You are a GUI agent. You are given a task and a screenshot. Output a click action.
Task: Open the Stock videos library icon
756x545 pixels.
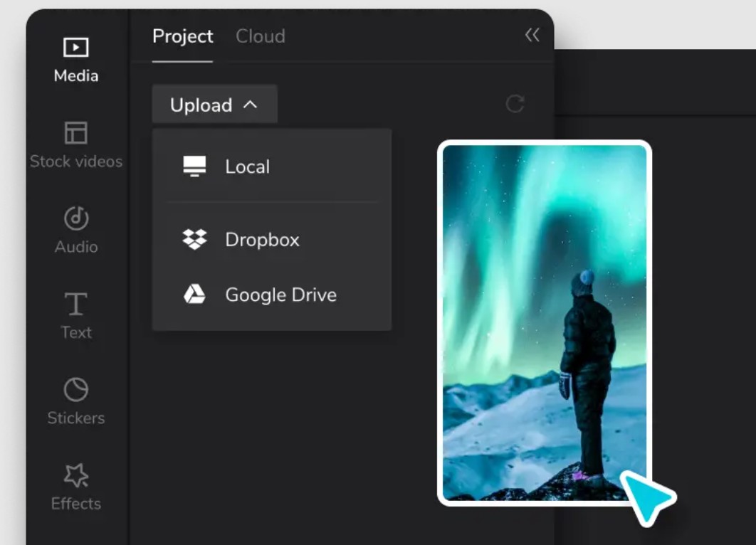[x=75, y=133]
